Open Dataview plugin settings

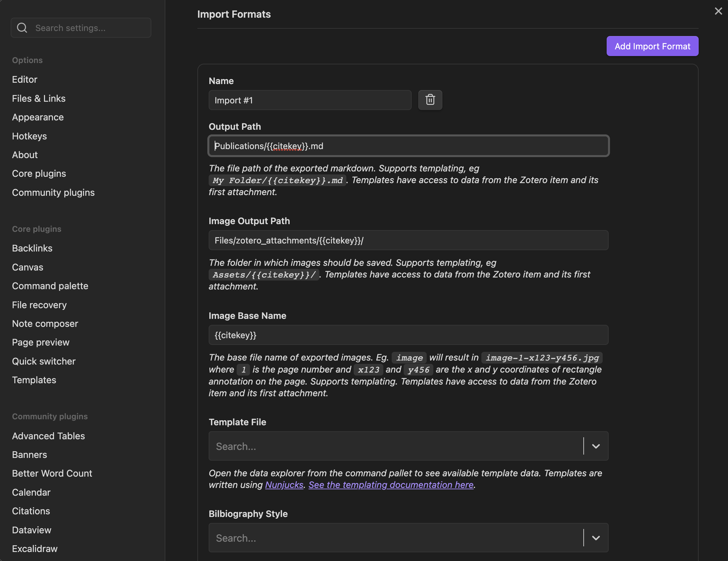point(32,530)
